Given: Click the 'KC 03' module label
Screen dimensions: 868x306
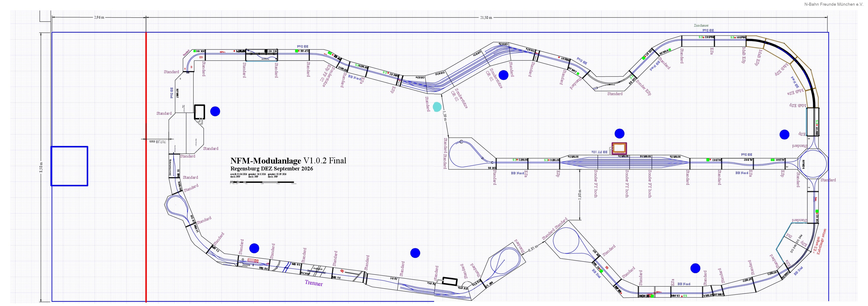Looking at the screenshot, I should coord(273,51).
